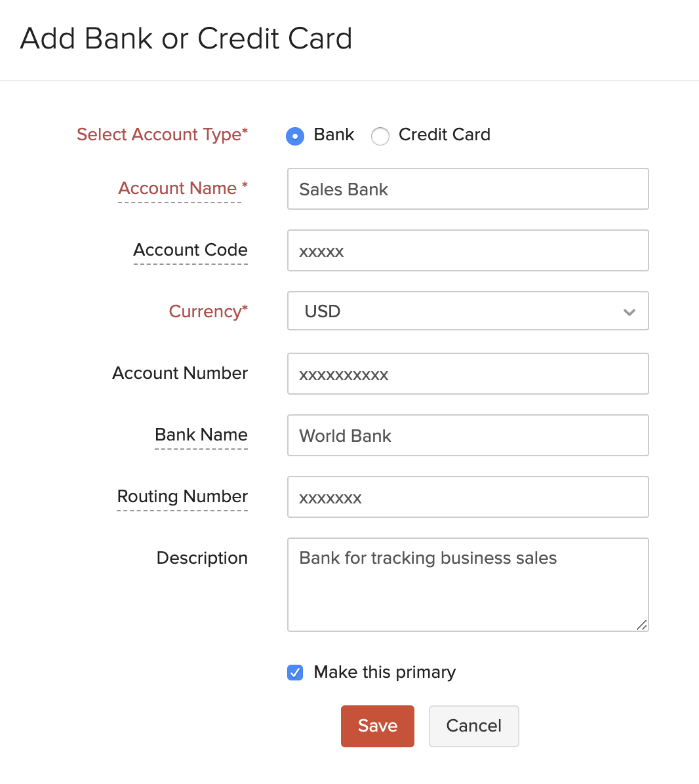Choose the Credit Card option
Image resolution: width=699 pixels, height=784 pixels.
pyautogui.click(x=380, y=136)
